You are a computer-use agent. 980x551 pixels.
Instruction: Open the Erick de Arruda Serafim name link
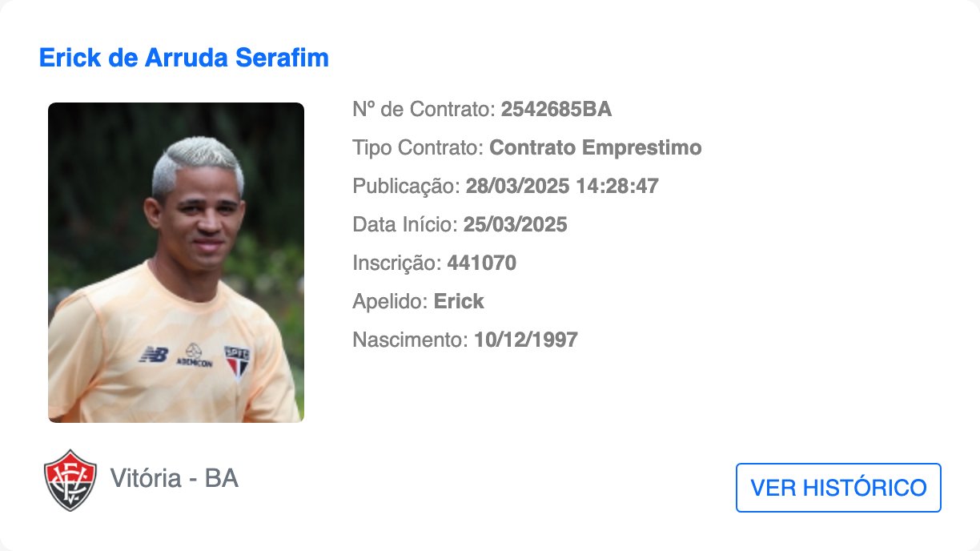point(184,58)
